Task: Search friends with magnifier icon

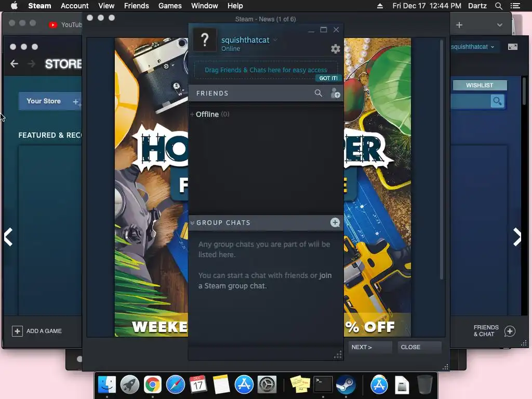Action: click(x=318, y=93)
